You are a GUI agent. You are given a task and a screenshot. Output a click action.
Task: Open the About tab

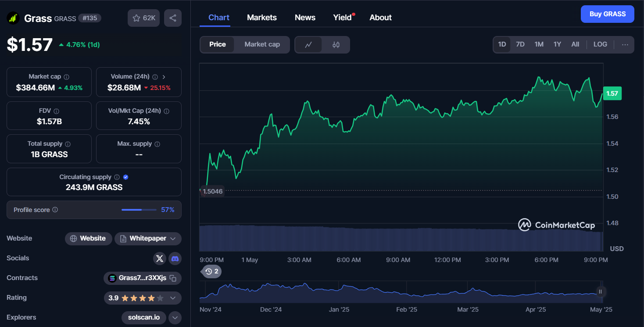point(380,18)
